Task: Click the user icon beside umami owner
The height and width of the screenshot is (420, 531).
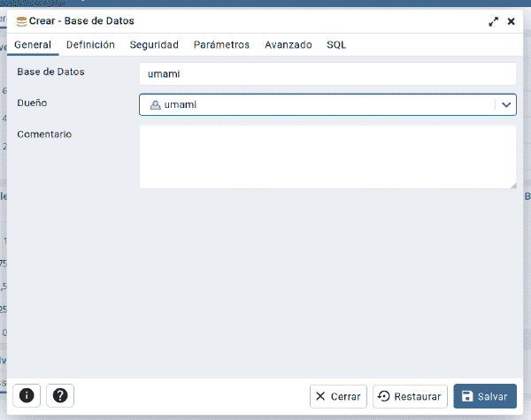Action: (155, 105)
